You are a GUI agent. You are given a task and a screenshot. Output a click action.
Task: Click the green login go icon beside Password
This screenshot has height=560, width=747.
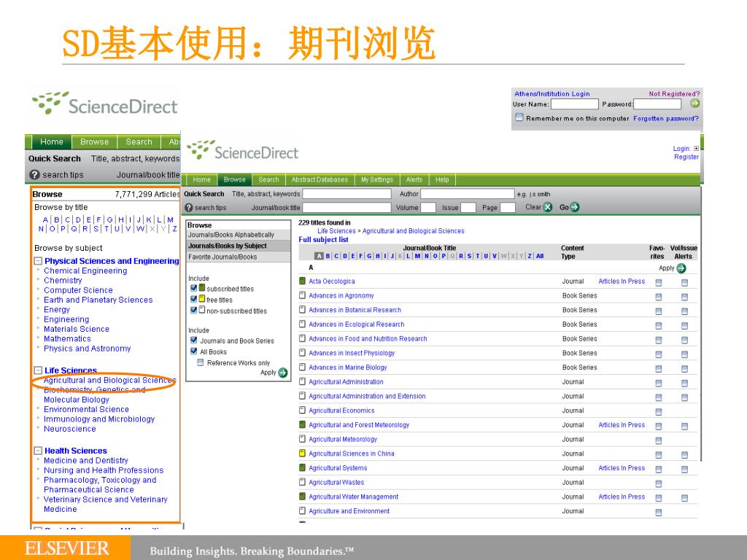[695, 104]
